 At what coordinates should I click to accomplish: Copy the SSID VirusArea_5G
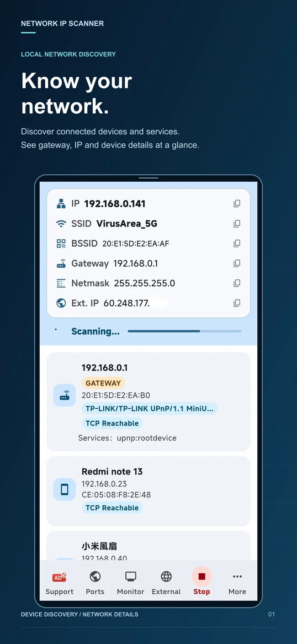pyautogui.click(x=237, y=224)
